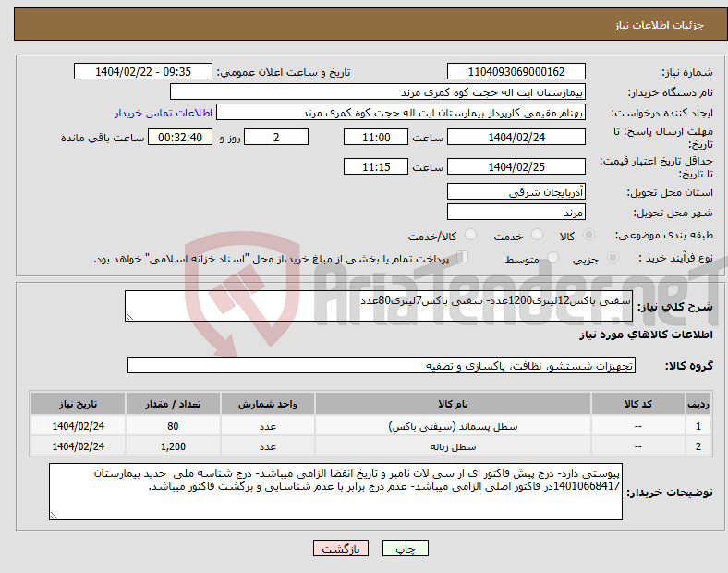Screen dimensions: 728x573
Task: Click row number 2 cell
Action: coord(698,446)
